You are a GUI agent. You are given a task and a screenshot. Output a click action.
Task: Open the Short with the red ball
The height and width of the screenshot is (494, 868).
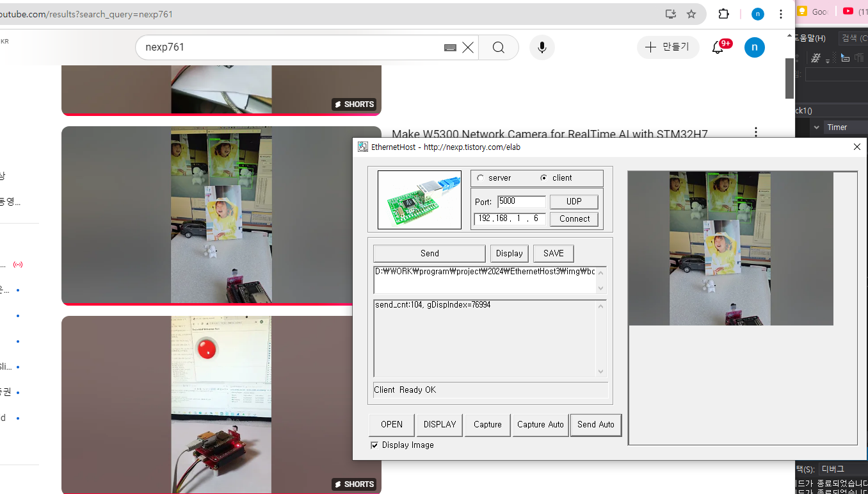(x=221, y=404)
